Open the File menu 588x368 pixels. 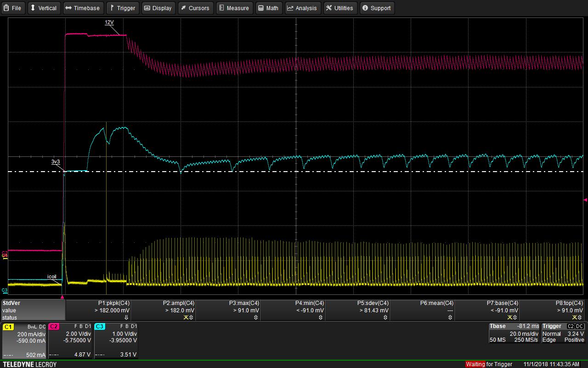(x=13, y=8)
